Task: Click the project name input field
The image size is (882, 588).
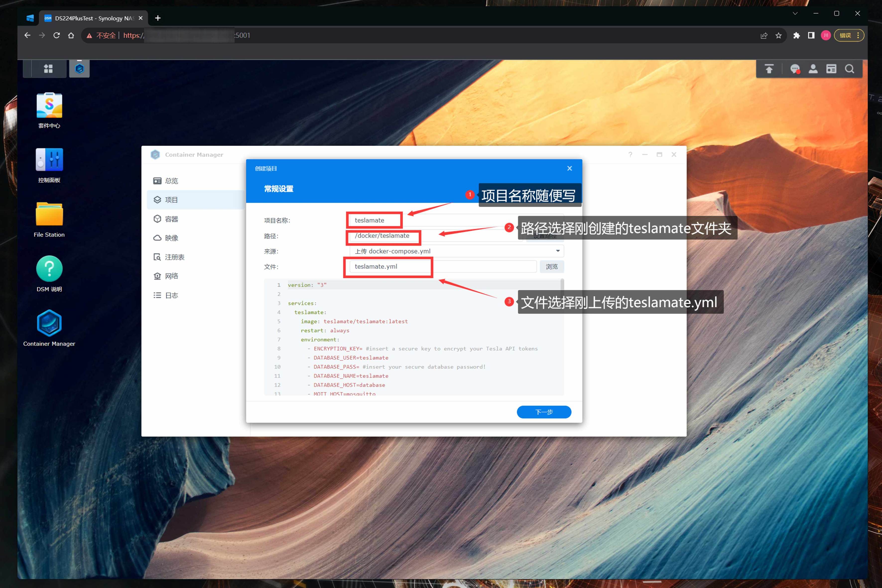Action: pyautogui.click(x=375, y=220)
